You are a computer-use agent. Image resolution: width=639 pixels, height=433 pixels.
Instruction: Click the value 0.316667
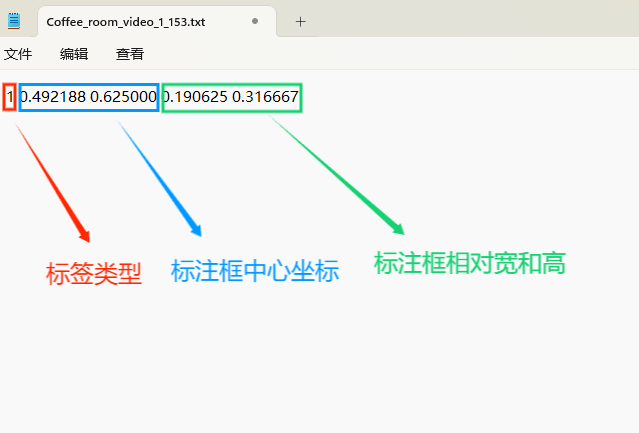tap(265, 97)
